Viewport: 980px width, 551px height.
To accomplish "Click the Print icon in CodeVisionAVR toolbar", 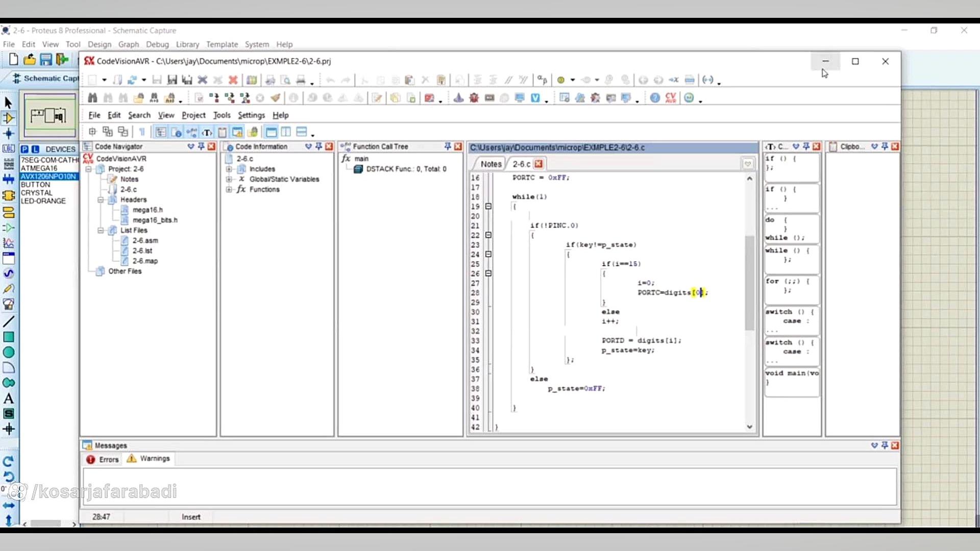I will point(301,80).
